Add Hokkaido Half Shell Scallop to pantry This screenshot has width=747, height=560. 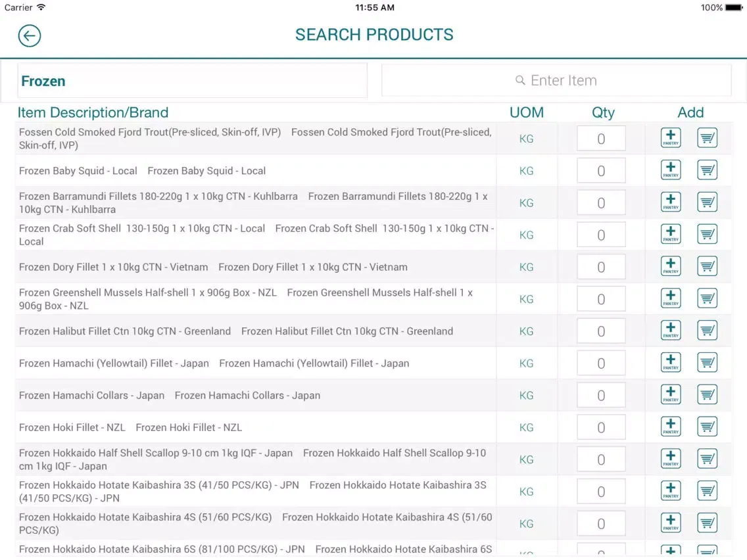click(x=671, y=459)
